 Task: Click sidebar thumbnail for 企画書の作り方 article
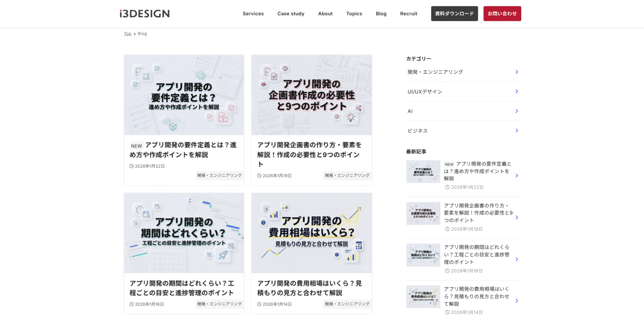click(423, 213)
